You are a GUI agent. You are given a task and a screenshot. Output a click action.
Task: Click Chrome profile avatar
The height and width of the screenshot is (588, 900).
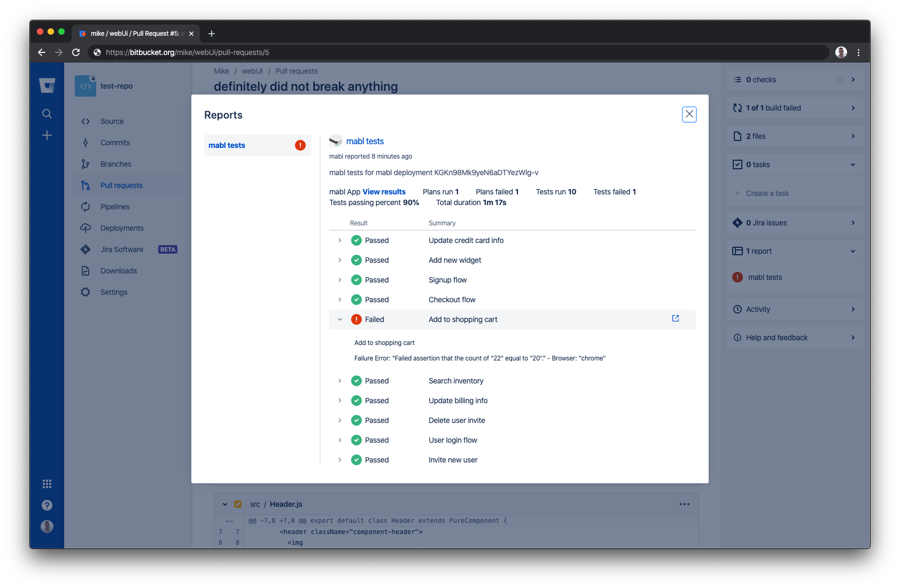pyautogui.click(x=841, y=52)
